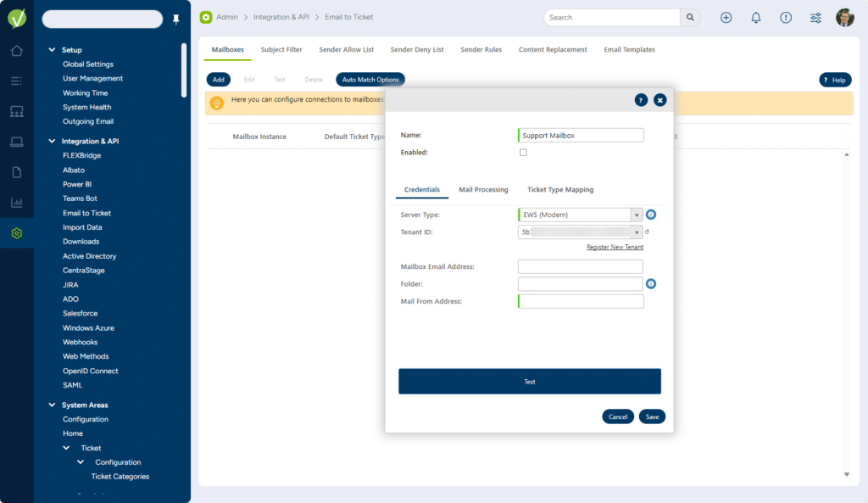This screenshot has height=503, width=868.
Task: Open the reports chart icon in sidebar
Action: pos(16,203)
